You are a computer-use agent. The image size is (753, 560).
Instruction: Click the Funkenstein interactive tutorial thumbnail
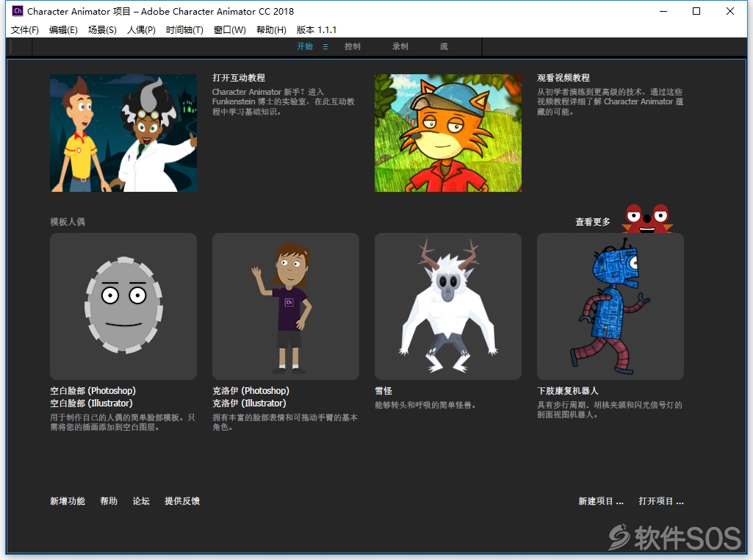(x=123, y=133)
